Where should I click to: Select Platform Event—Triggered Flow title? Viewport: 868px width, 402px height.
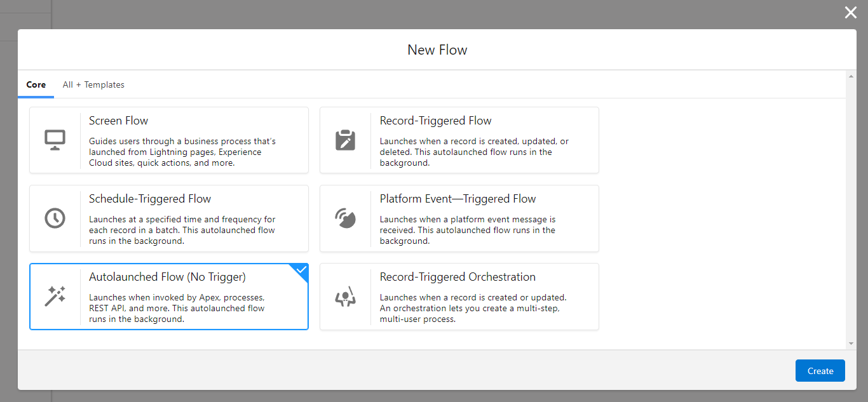point(458,199)
